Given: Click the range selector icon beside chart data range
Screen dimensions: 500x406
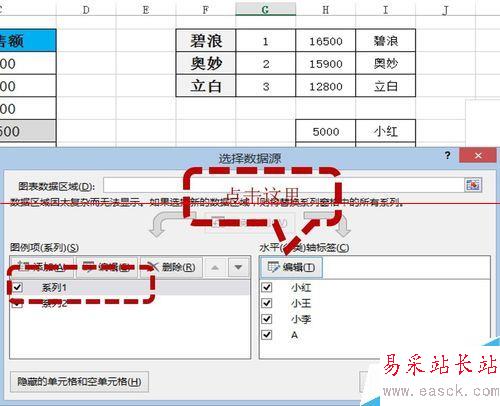Looking at the screenshot, I should pyautogui.click(x=473, y=185).
